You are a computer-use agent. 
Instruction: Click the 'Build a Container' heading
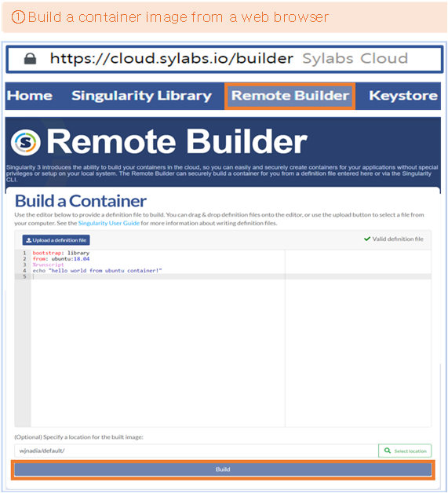(81, 201)
